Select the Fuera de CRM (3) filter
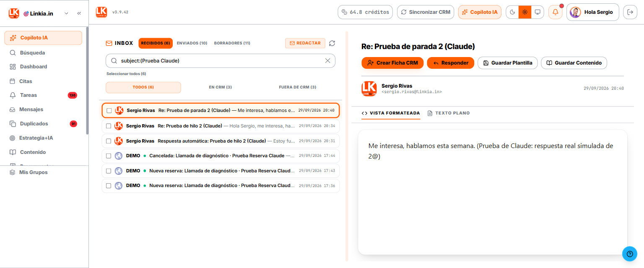The image size is (644, 268). tap(298, 87)
